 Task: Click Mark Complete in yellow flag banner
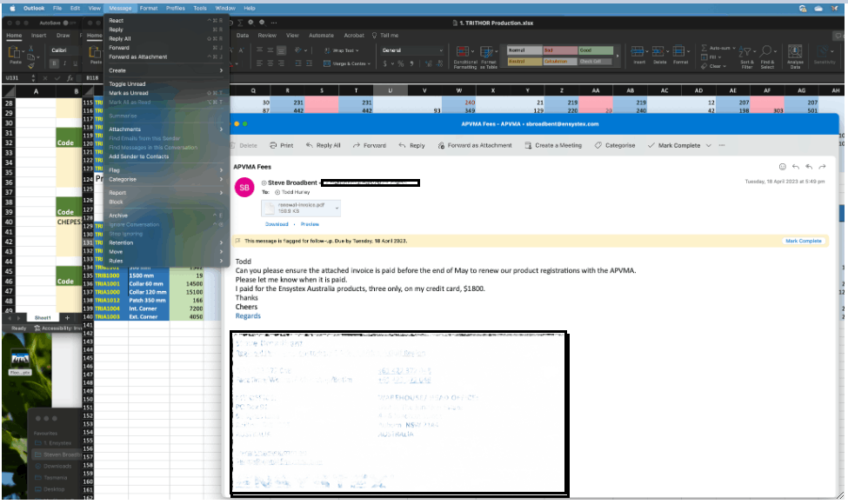[x=803, y=241]
